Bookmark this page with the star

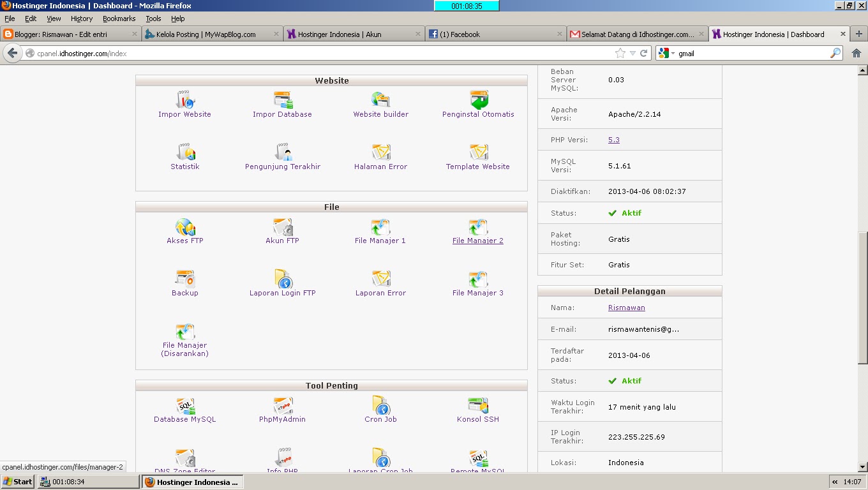tap(620, 54)
